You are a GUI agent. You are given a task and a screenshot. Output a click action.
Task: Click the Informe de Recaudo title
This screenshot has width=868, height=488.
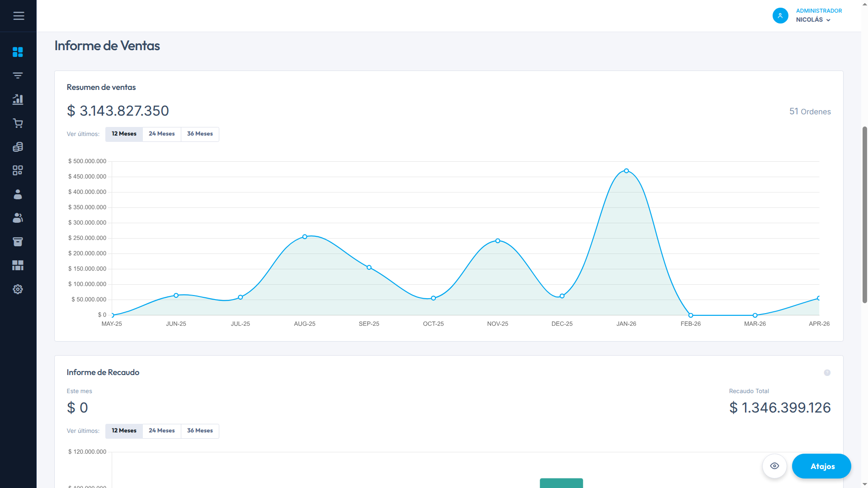pos(103,372)
